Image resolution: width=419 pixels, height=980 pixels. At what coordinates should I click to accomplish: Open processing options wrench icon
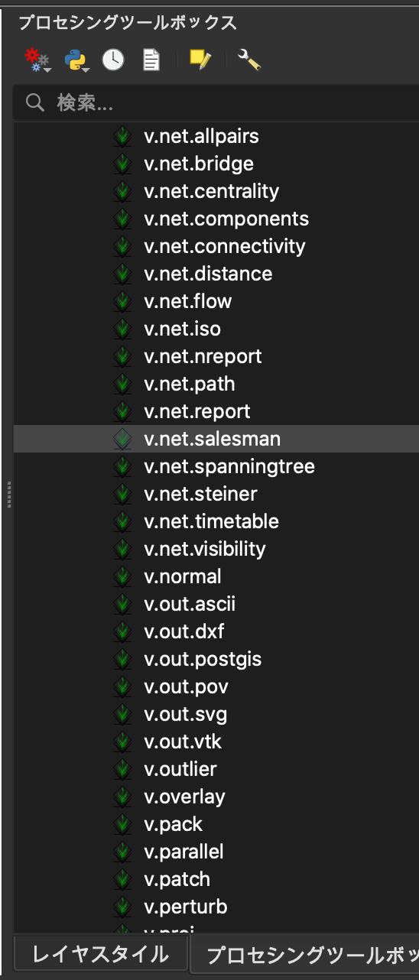249,60
